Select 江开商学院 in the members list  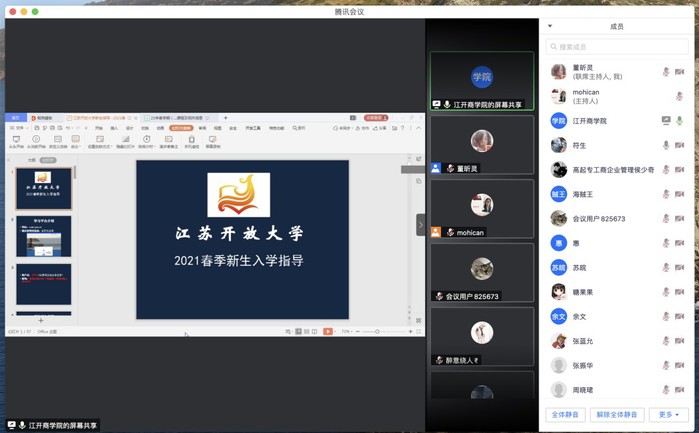[617, 120]
